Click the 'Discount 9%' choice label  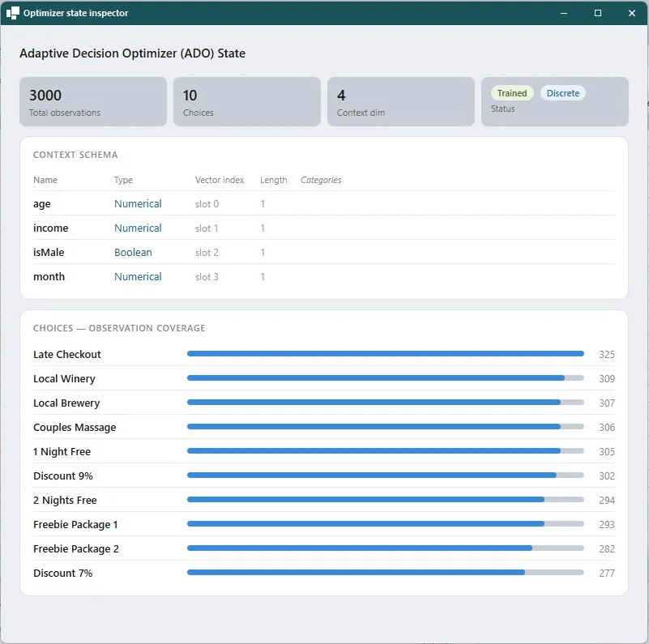tap(63, 476)
